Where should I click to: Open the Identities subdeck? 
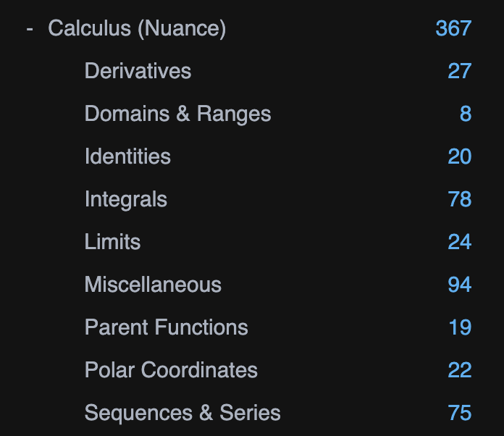coord(127,156)
